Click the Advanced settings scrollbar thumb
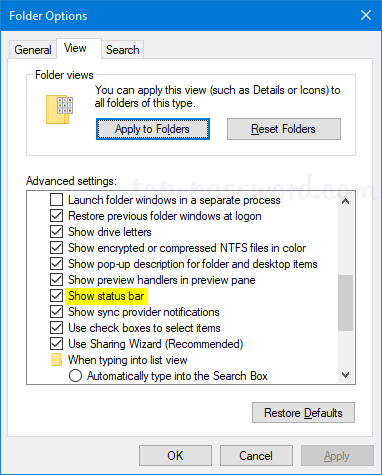Screen dimensions: 382x475 (x=346, y=303)
